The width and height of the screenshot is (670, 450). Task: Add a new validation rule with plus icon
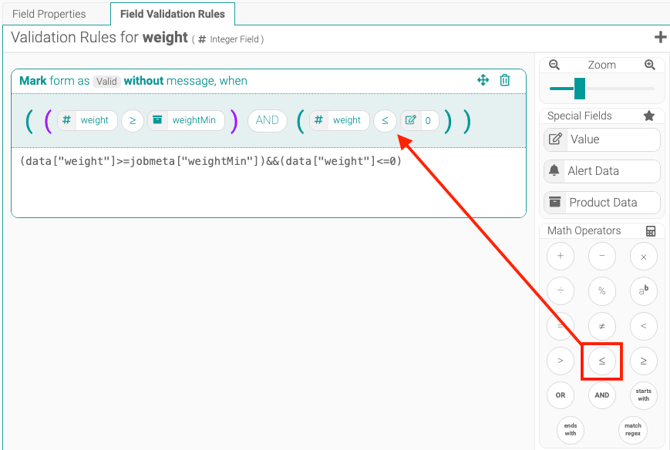660,37
